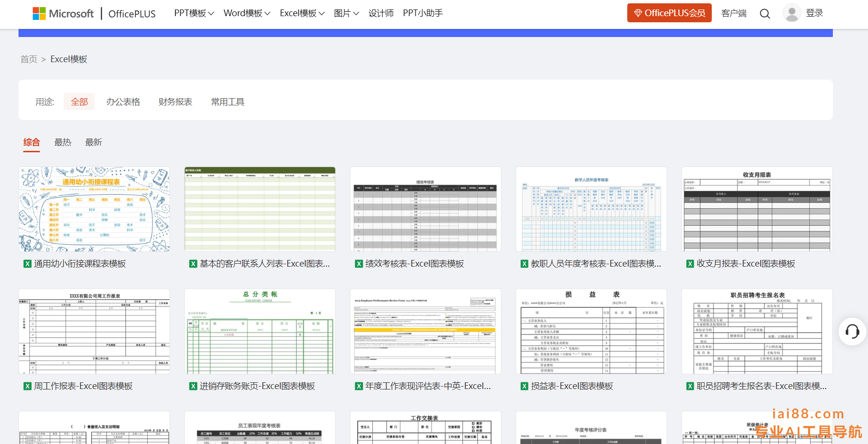Expand the PPT模板 dropdown menu
Viewport: 868px width, 444px height.
pyautogui.click(x=194, y=13)
